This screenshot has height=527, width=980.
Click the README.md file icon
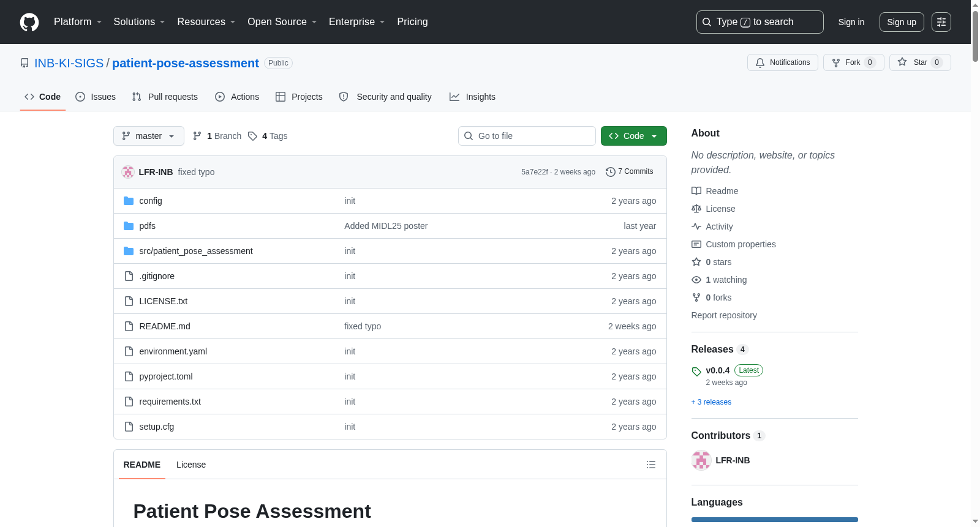129,326
